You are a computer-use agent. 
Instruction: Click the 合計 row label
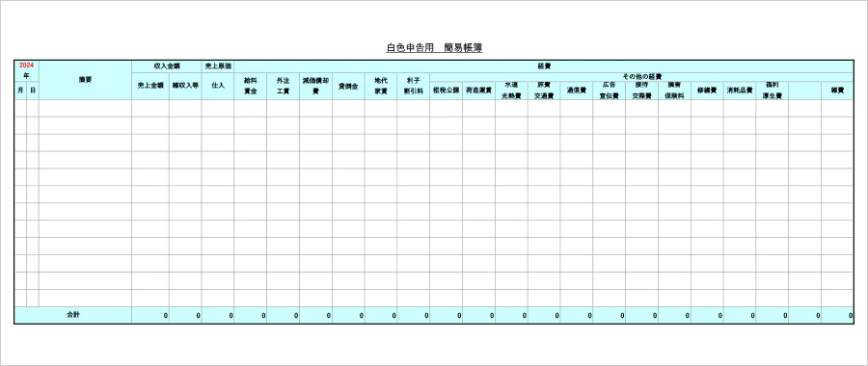[73, 315]
